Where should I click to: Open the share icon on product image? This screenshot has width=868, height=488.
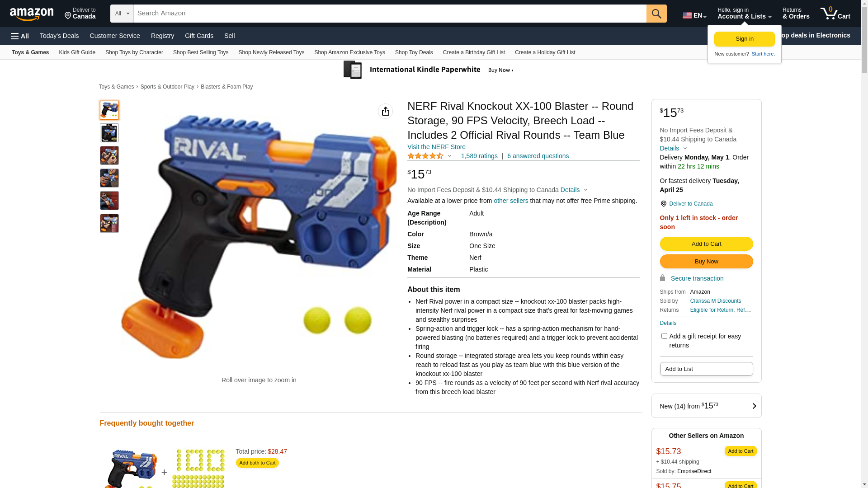[x=385, y=111]
